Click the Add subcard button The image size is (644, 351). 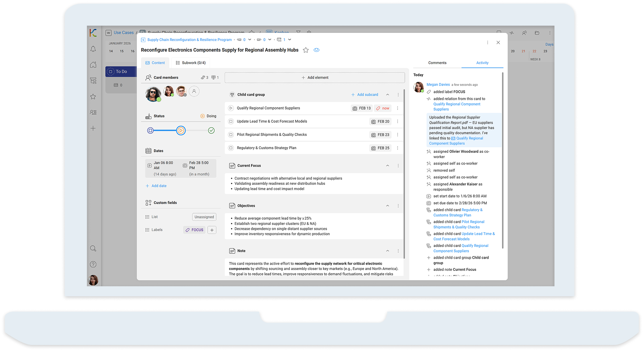[364, 95]
